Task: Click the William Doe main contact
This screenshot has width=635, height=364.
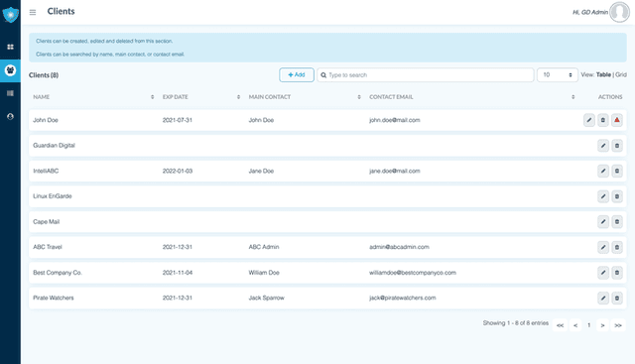Action: pyautogui.click(x=264, y=273)
